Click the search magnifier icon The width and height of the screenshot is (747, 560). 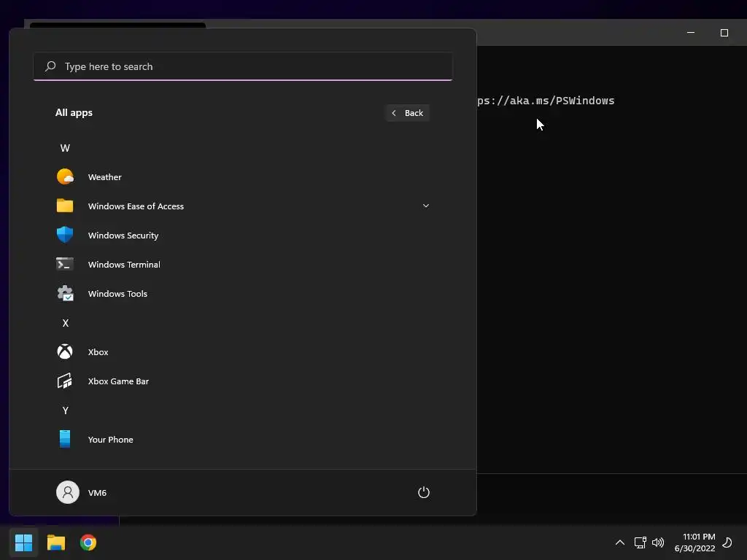(50, 66)
